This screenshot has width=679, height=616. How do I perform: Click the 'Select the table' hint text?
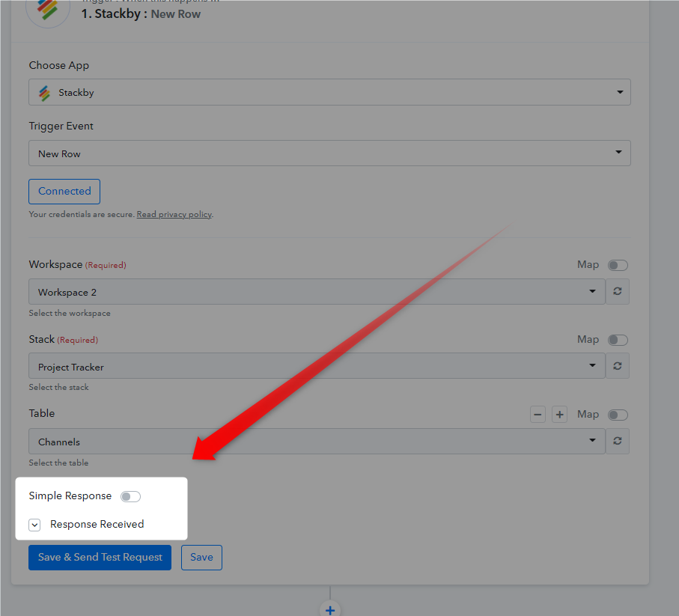(58, 463)
